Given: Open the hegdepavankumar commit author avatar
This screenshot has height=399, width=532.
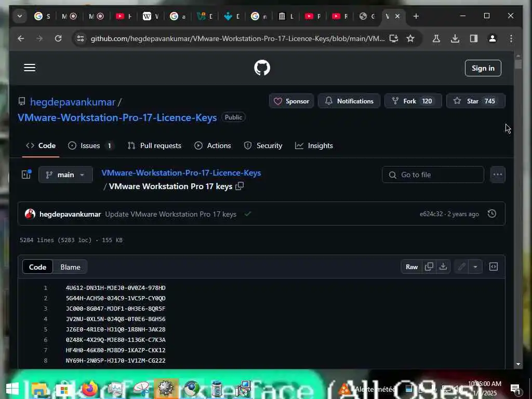Looking at the screenshot, I should pyautogui.click(x=30, y=214).
